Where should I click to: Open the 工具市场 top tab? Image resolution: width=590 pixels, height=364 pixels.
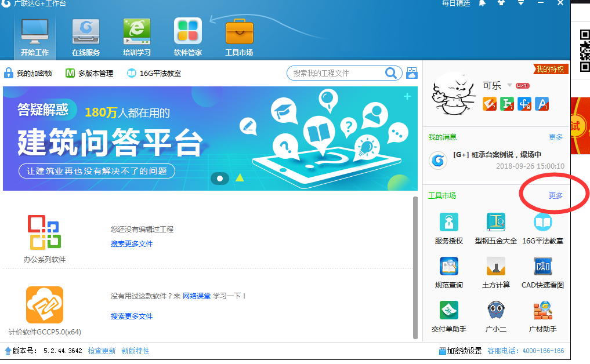tap(240, 38)
